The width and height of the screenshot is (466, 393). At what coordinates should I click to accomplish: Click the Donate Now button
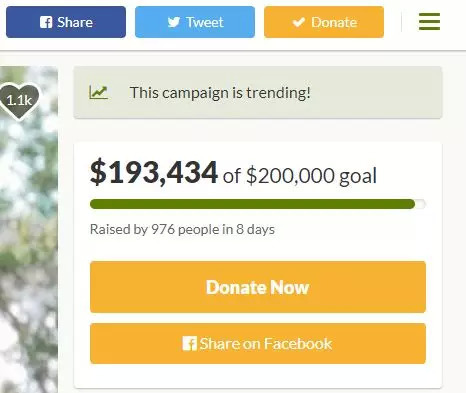tap(258, 287)
